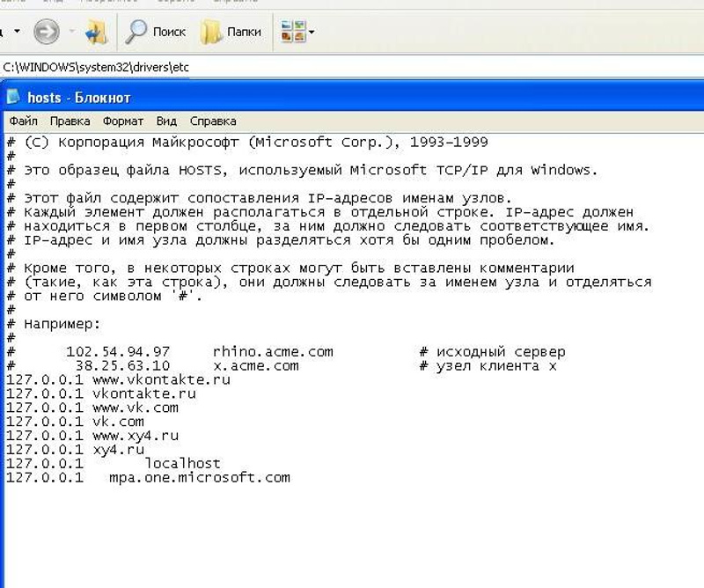Click the line '127.0.0.1 vkontakte.ru'
704x588 pixels.
[x=101, y=393]
